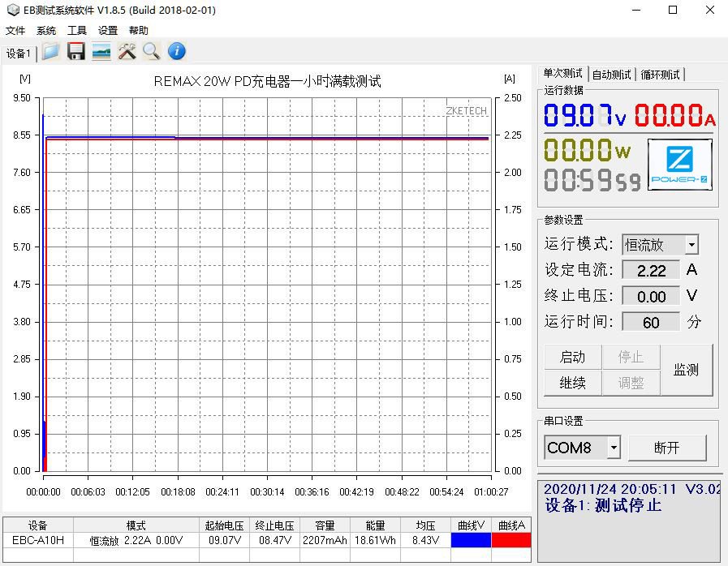Image resolution: width=728 pixels, height=566 pixels.
Task: Click the status text 设备1: 测试停止
Action: 603,505
